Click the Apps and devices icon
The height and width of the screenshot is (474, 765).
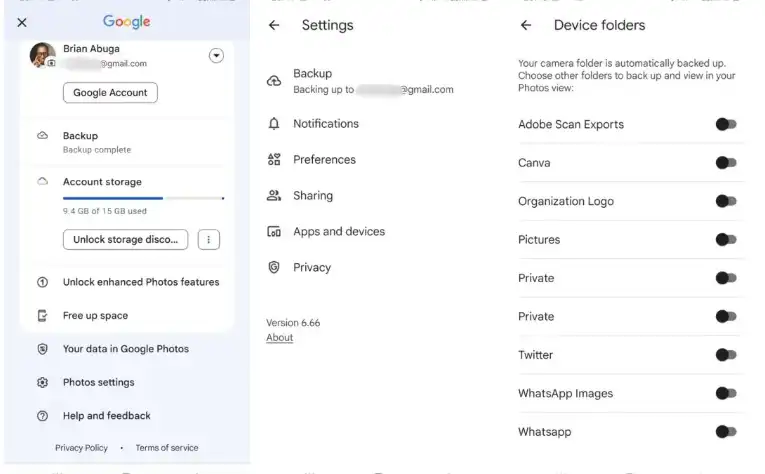(274, 232)
